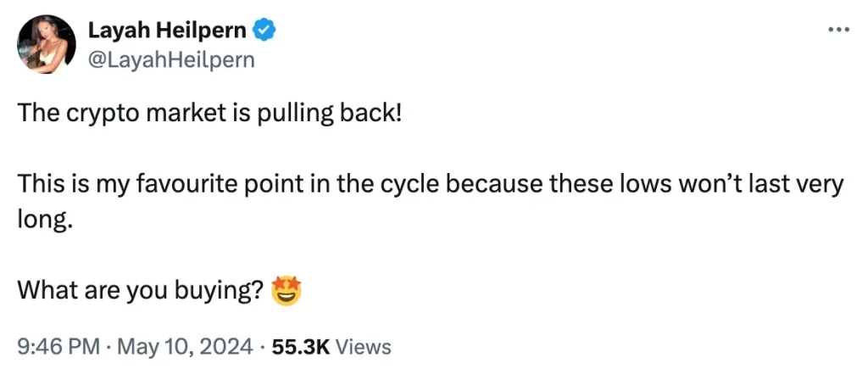Click the word 'long.' in the tweet

tap(45, 221)
